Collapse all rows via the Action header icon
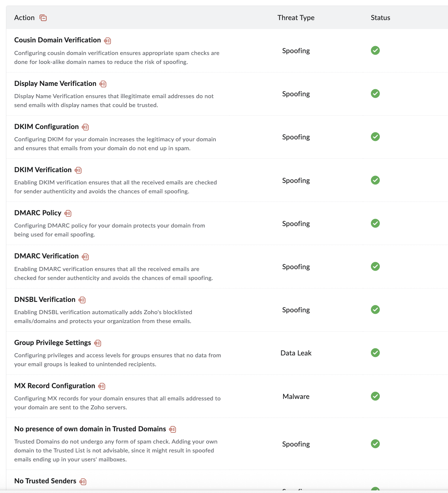This screenshot has width=448, height=493. tap(43, 18)
